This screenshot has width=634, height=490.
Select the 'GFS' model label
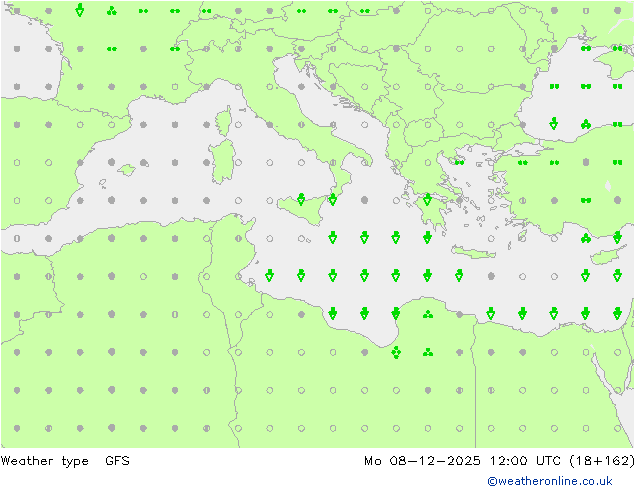[x=117, y=460]
